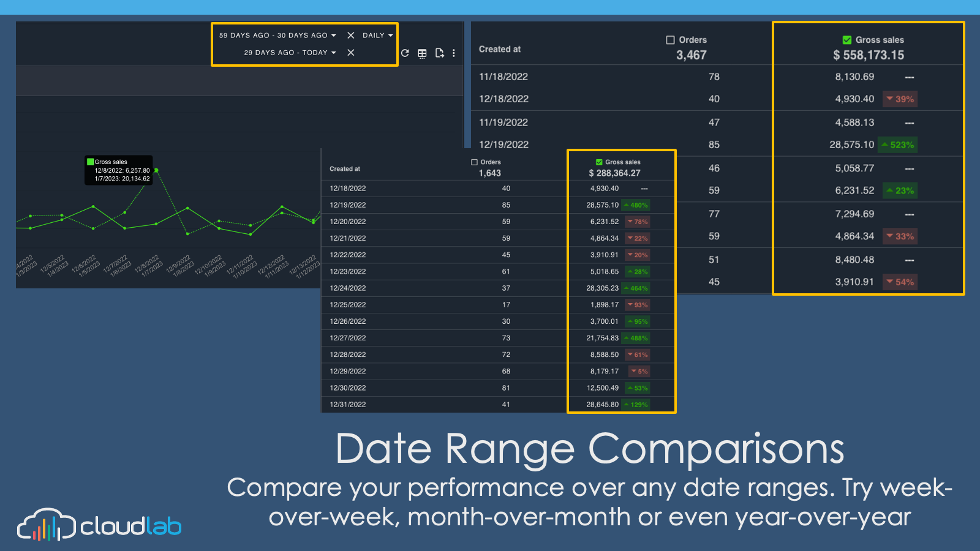Check the Orders box above 1,643

[474, 162]
